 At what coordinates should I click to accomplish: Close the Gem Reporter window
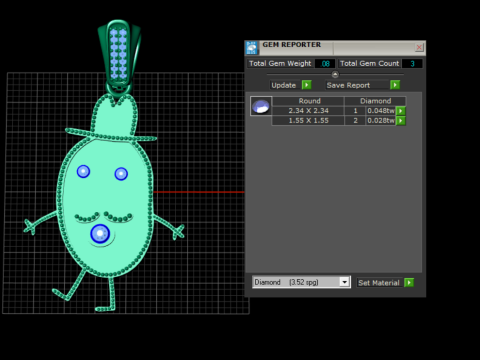419,47
